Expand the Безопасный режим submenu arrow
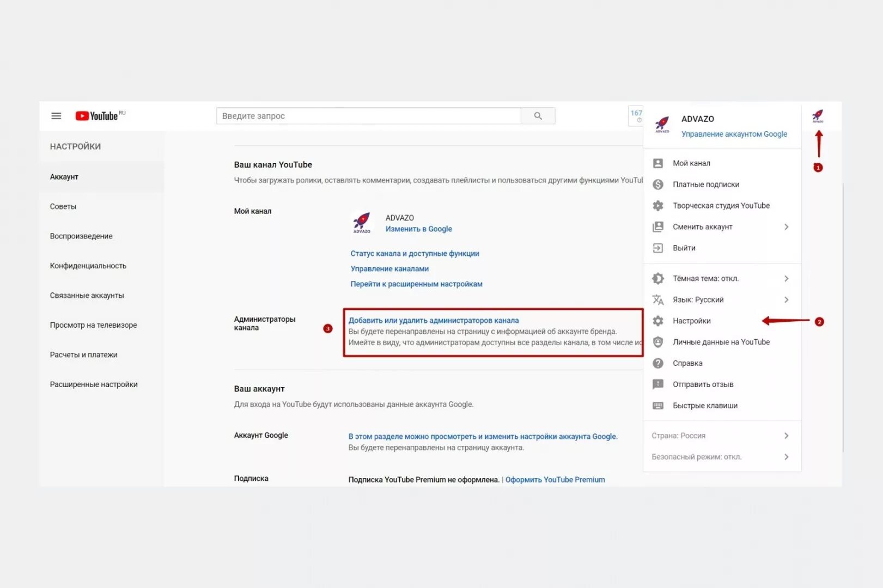 [x=786, y=457]
